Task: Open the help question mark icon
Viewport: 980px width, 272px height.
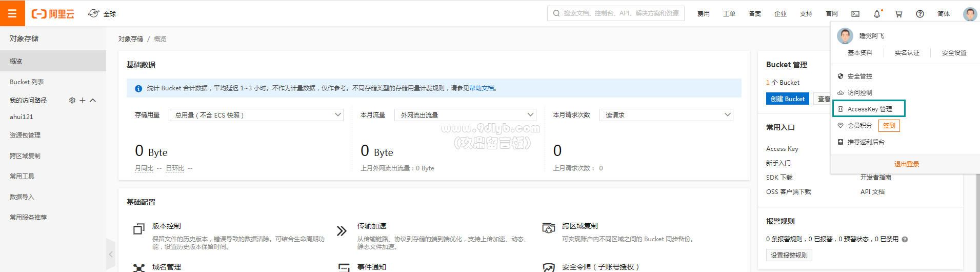Action: (920, 14)
